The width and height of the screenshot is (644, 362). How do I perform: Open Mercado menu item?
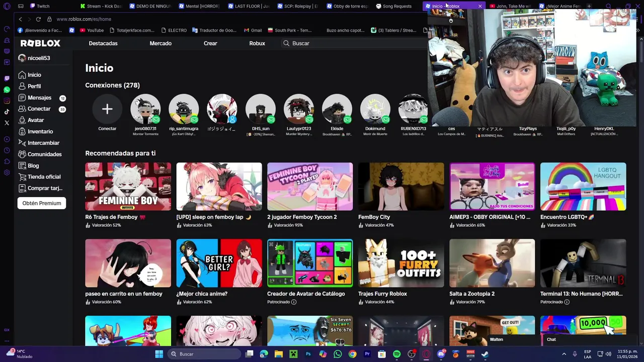pos(160,43)
